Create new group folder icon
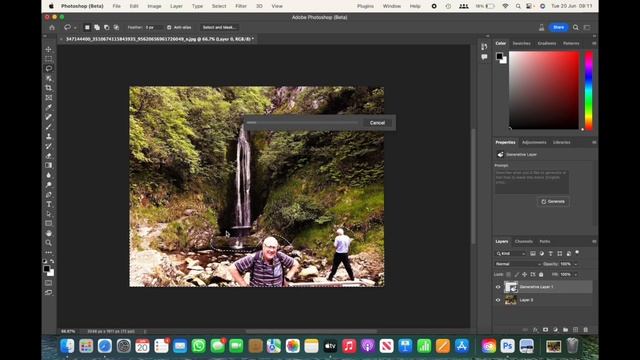The width and height of the screenshot is (640, 360). coord(565,329)
